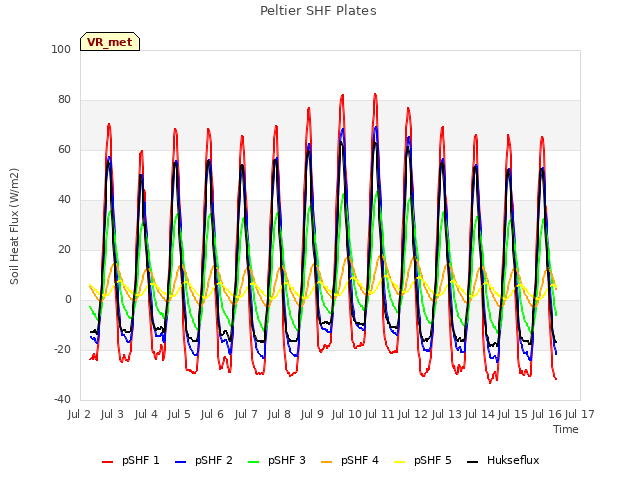Toggle pSHF 2 series in legend
Image resolution: width=640 pixels, height=480 pixels.
(x=204, y=460)
